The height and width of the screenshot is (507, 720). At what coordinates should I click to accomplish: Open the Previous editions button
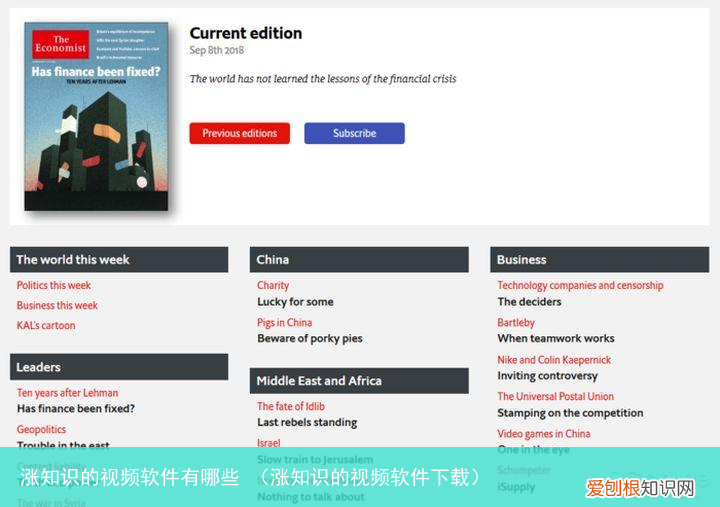pyautogui.click(x=239, y=133)
